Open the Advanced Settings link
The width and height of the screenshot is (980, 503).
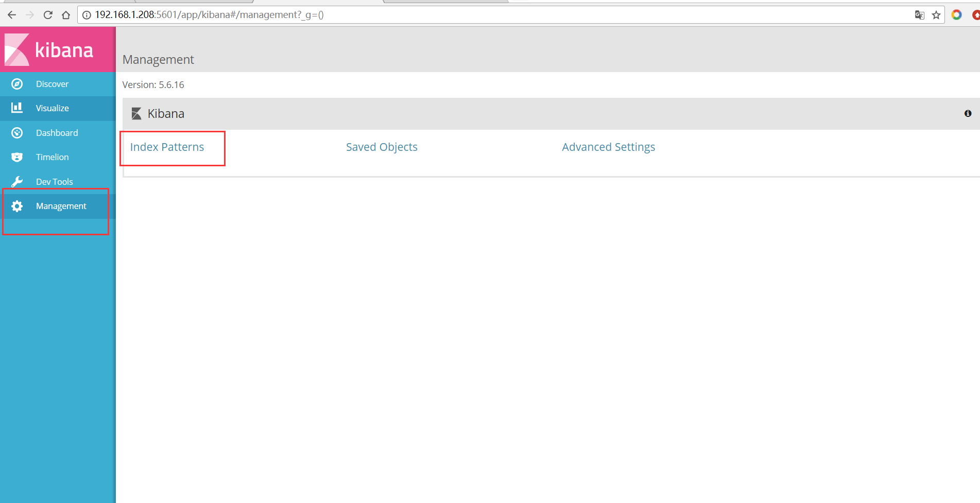pos(608,147)
